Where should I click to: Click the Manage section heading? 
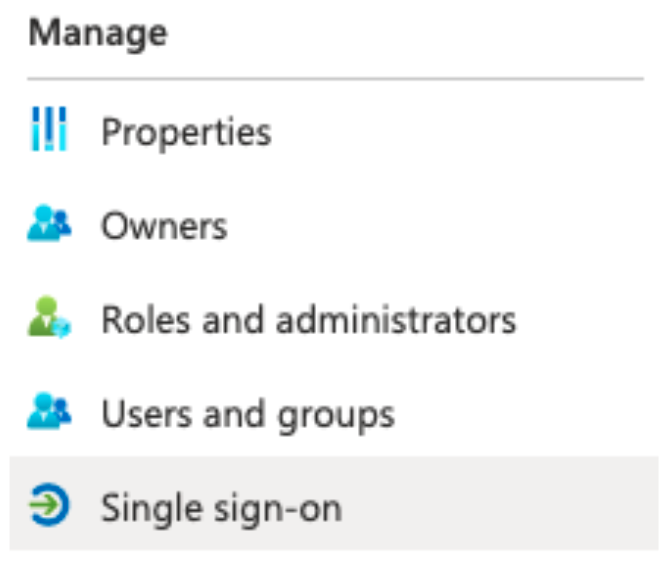[98, 34]
